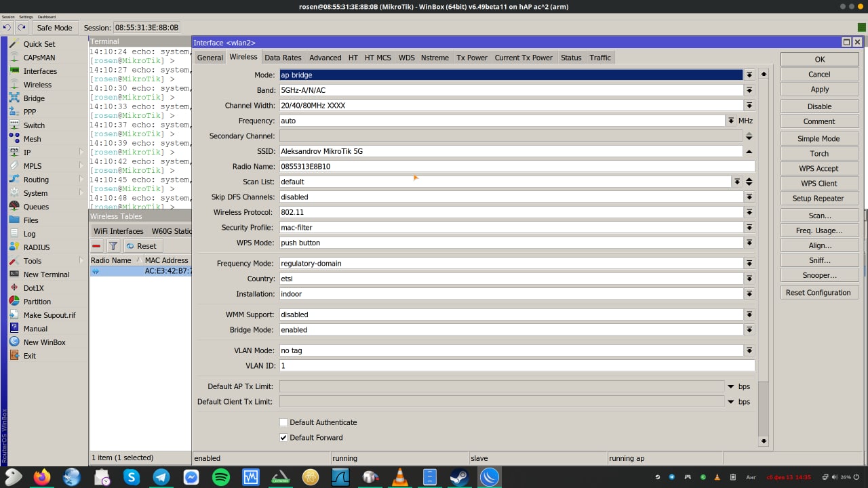Click Exit in sidebar
The image size is (868, 488).
click(30, 356)
